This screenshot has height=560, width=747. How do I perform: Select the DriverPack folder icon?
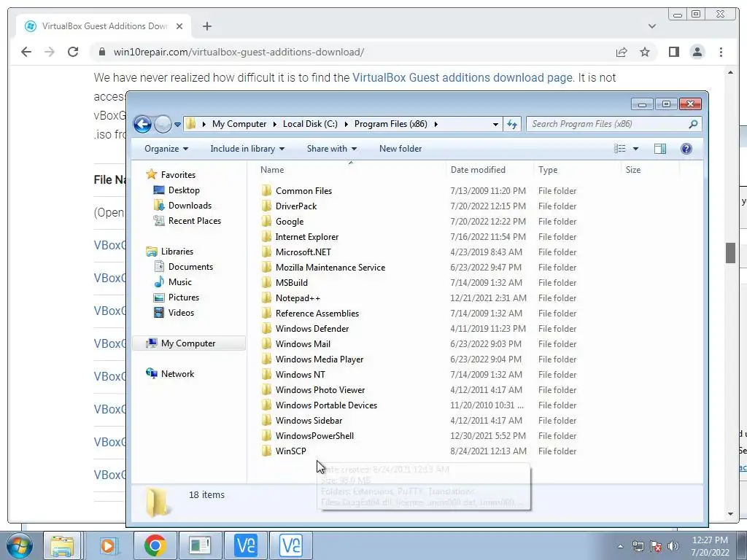coord(266,206)
